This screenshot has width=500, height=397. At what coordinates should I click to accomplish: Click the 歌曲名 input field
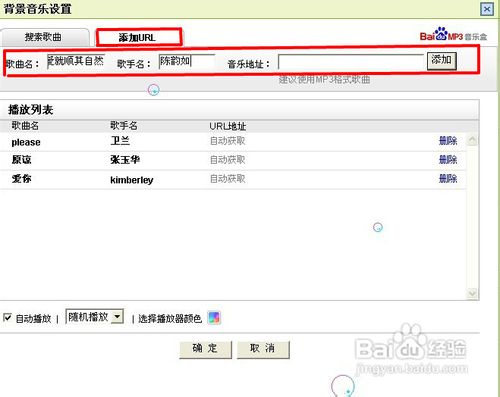(x=76, y=61)
